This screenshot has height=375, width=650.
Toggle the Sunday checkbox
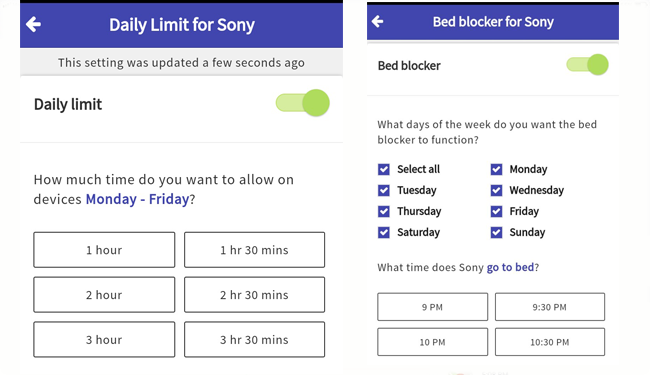pos(496,232)
